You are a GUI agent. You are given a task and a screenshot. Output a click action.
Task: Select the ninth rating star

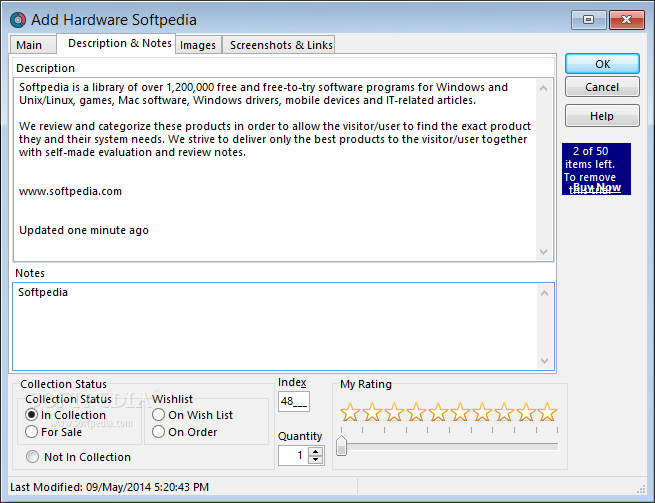coord(526,412)
